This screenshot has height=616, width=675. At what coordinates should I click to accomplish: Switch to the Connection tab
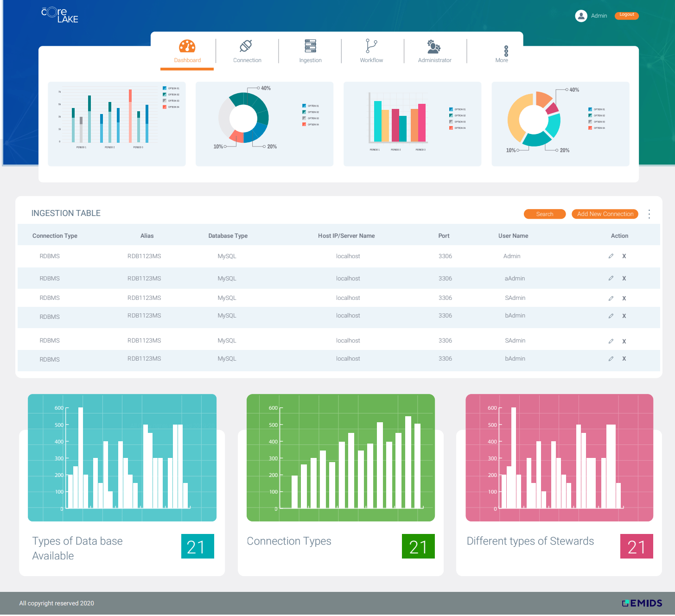[247, 60]
